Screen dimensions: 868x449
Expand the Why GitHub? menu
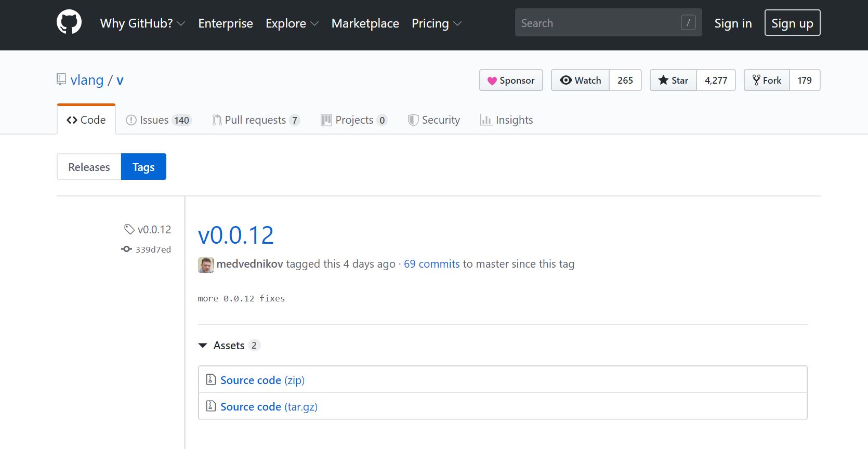[x=142, y=23]
